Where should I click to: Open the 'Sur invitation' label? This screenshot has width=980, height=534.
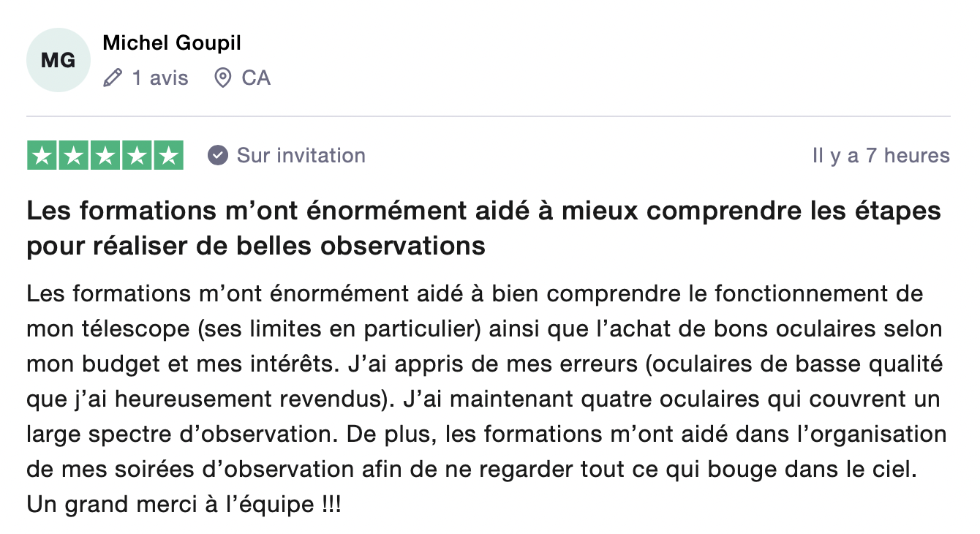tap(301, 156)
